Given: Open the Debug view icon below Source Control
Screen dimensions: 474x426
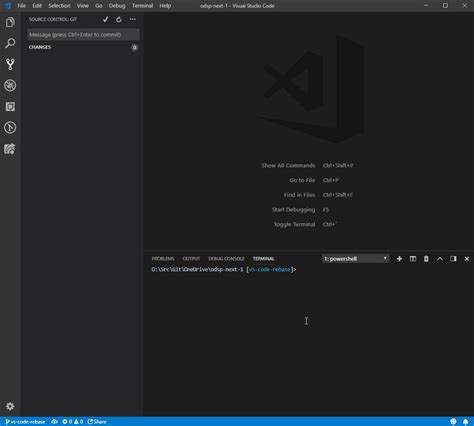Looking at the screenshot, I should 10,85.
